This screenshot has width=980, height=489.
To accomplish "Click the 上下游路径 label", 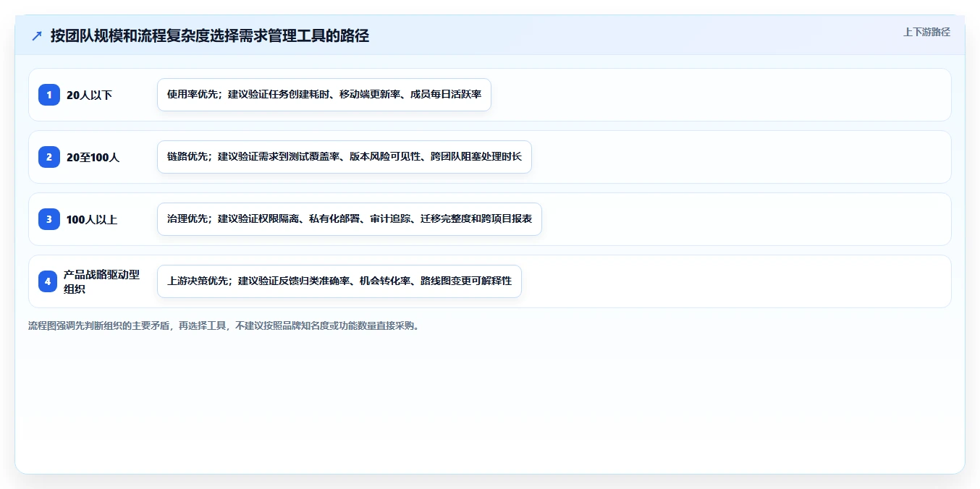I will coord(926,32).
